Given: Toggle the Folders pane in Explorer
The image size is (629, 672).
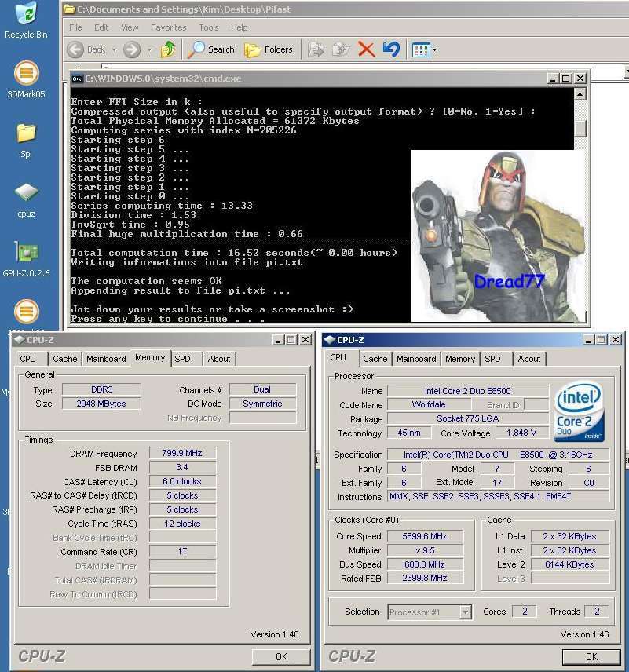Looking at the screenshot, I should click(269, 49).
